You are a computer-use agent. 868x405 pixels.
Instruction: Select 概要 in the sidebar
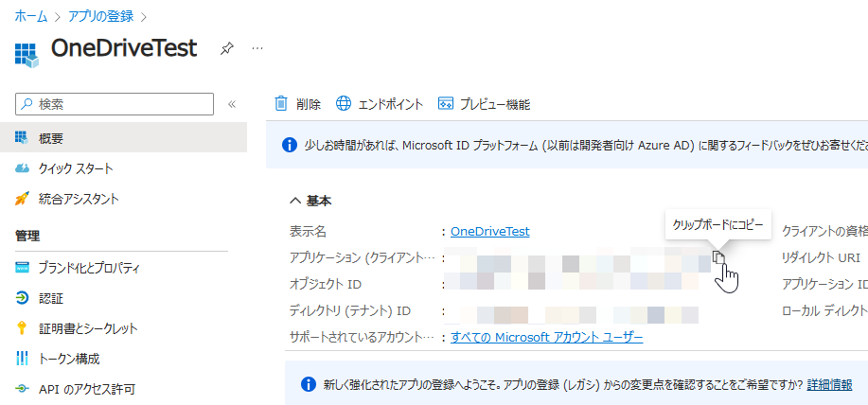123,138
